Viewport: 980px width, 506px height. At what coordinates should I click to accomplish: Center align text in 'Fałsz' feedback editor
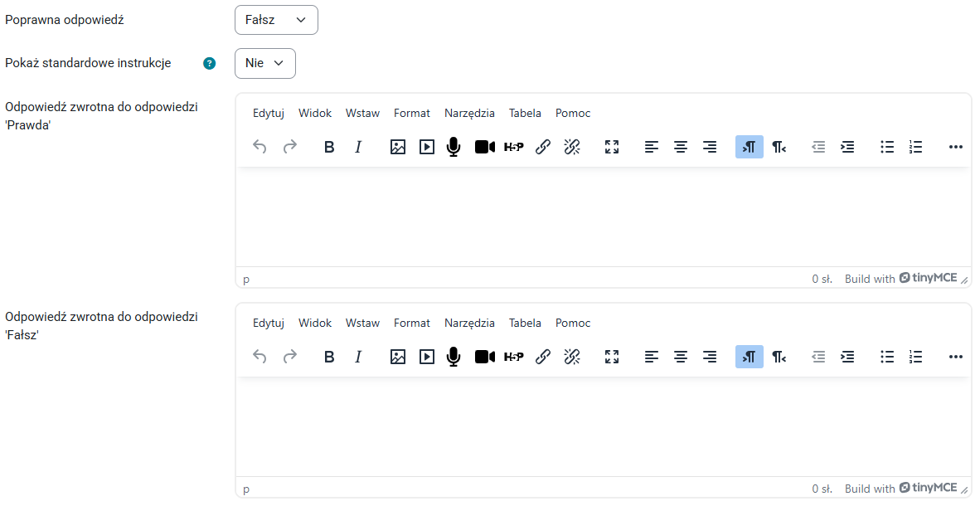(681, 357)
